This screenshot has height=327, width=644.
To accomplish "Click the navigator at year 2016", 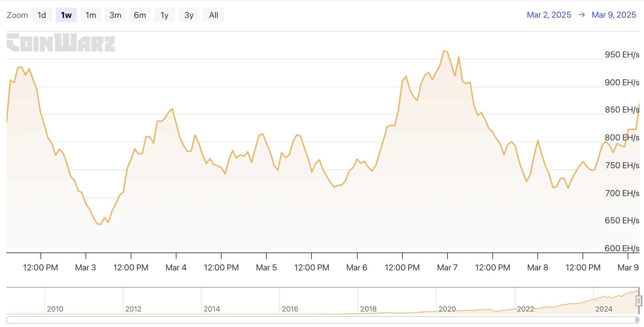I will [x=290, y=309].
